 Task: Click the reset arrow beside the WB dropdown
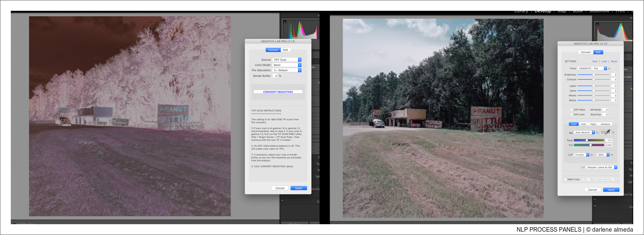pyautogui.click(x=597, y=132)
